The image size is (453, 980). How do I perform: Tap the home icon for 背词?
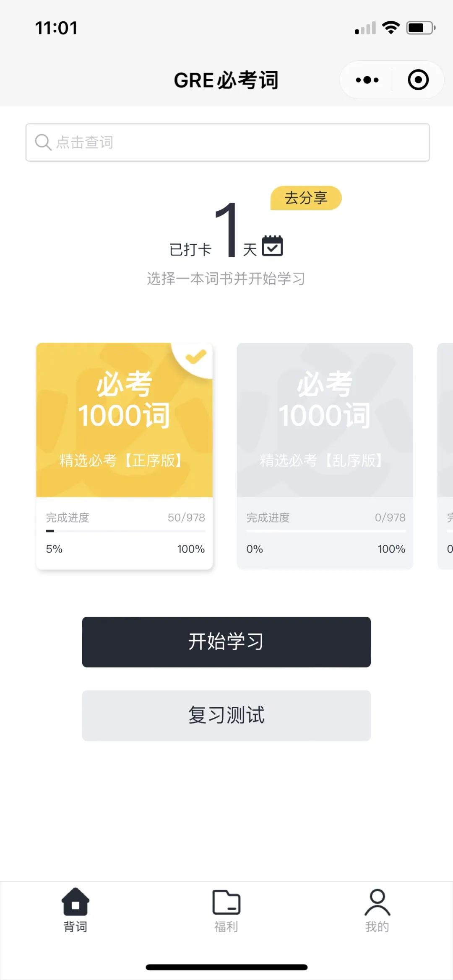click(75, 901)
